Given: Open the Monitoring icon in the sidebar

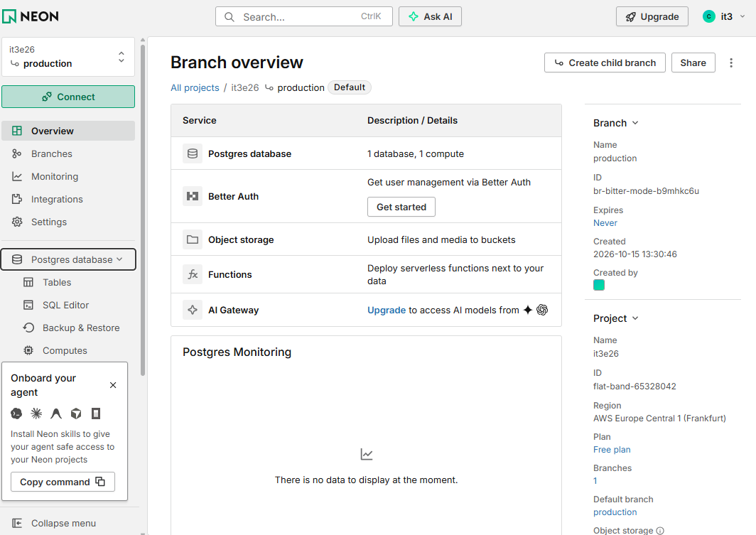Looking at the screenshot, I should [x=17, y=176].
